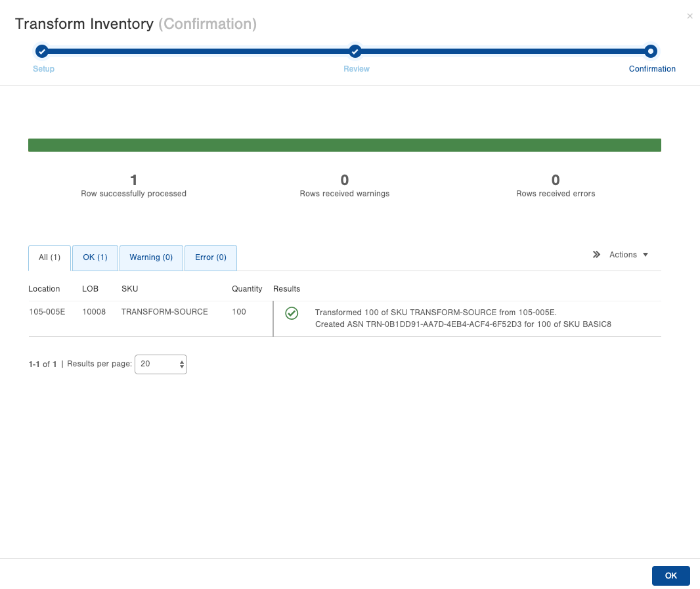Screen dimensions: 700x589
Task: Click the Location column header
Action: coord(44,289)
